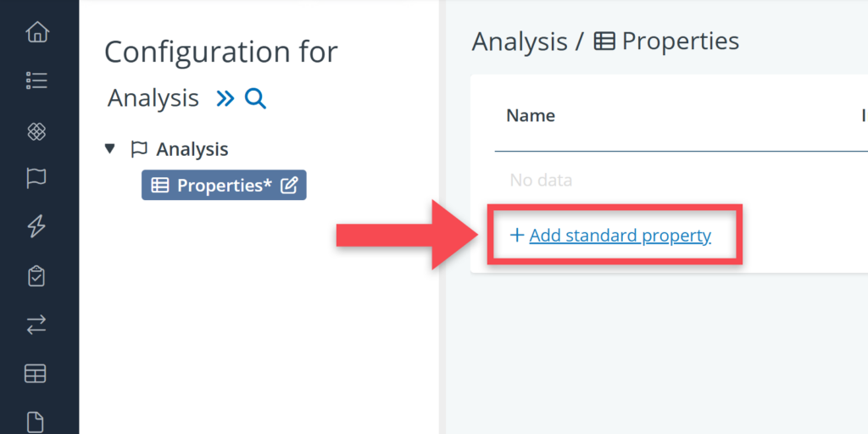Click the plus icon before Add standard property
The width and height of the screenshot is (868, 434).
point(517,236)
